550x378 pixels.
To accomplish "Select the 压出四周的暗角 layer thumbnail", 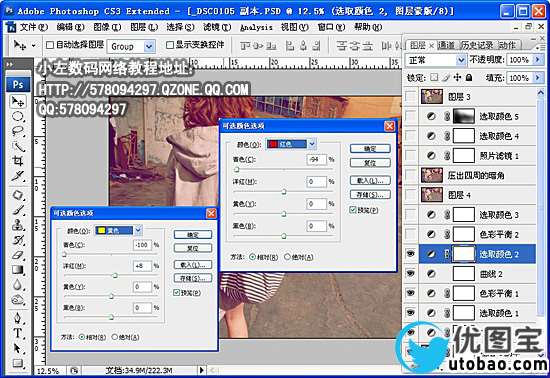I will pos(432,175).
